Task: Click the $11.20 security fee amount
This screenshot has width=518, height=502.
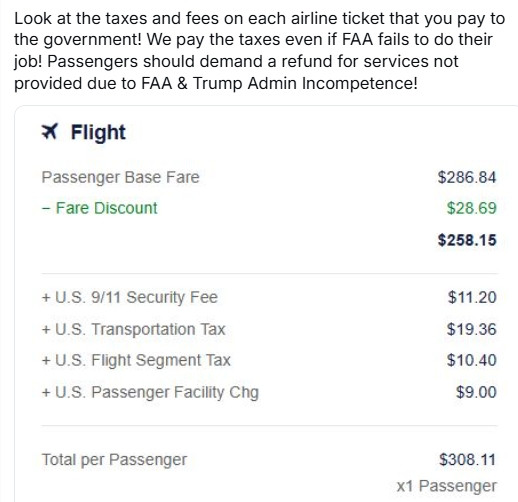Action: point(472,297)
